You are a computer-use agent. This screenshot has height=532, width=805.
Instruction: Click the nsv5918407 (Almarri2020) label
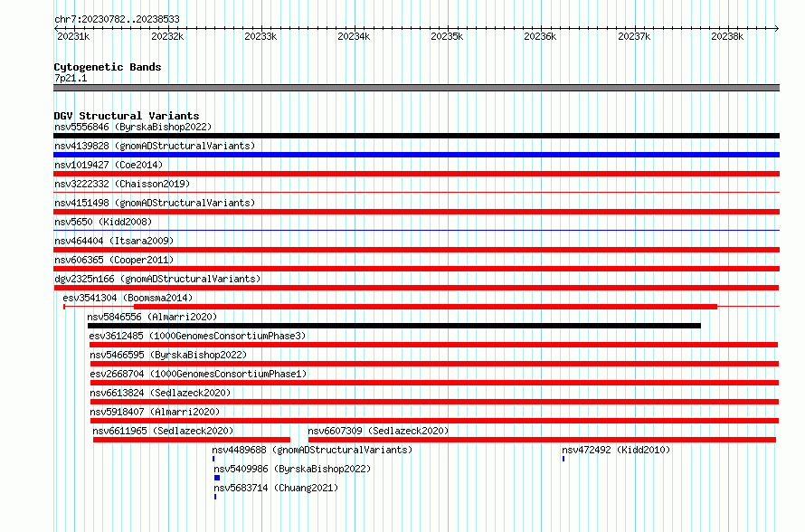pyautogui.click(x=155, y=412)
